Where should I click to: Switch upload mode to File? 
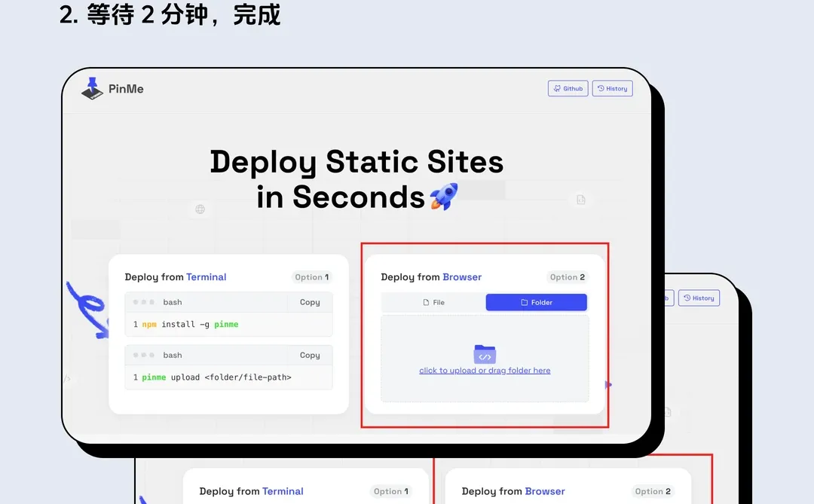coord(432,301)
